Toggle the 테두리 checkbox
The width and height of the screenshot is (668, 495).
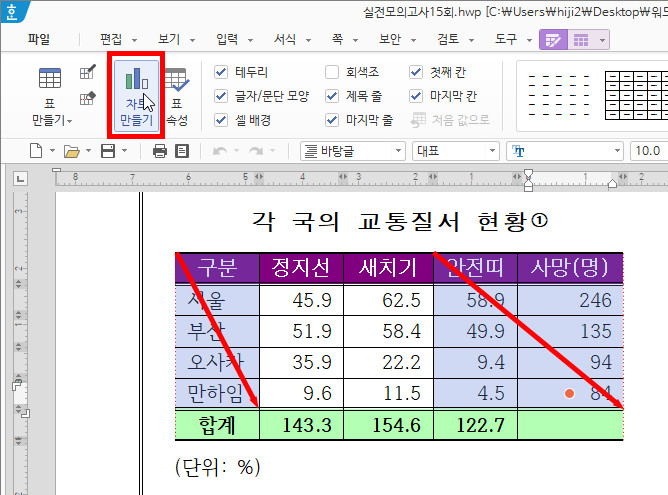coord(221,72)
